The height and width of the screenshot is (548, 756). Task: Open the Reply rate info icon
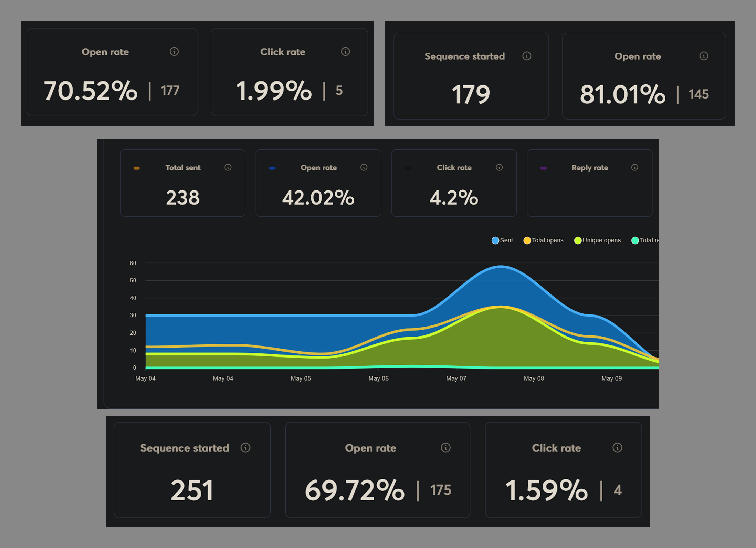click(634, 167)
